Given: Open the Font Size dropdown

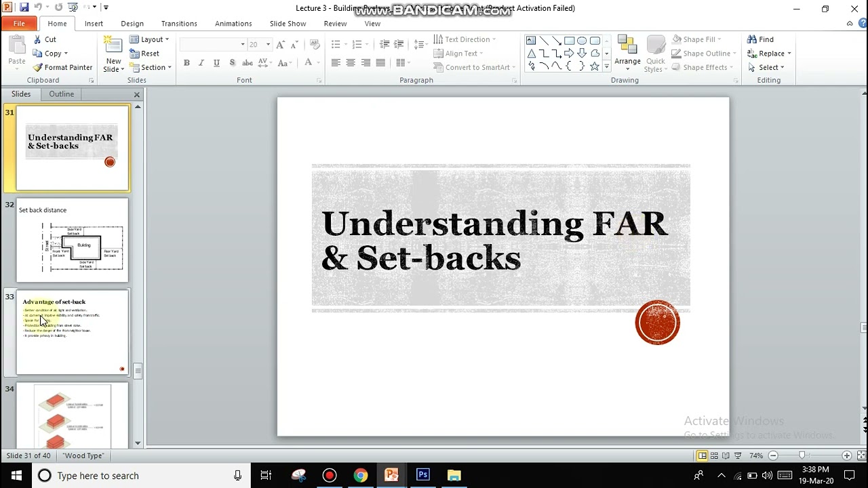Looking at the screenshot, I should click(267, 43).
